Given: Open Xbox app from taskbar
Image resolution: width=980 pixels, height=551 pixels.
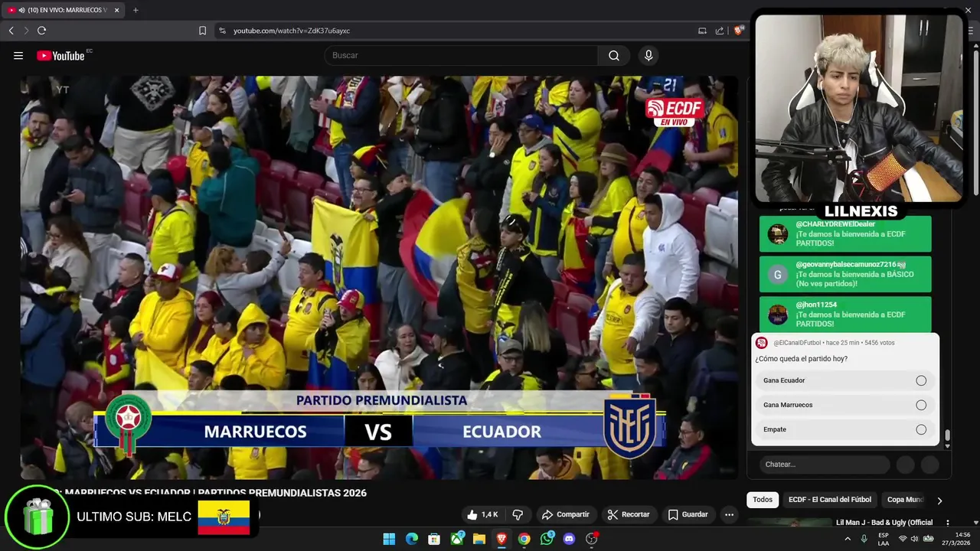Looking at the screenshot, I should (x=456, y=539).
